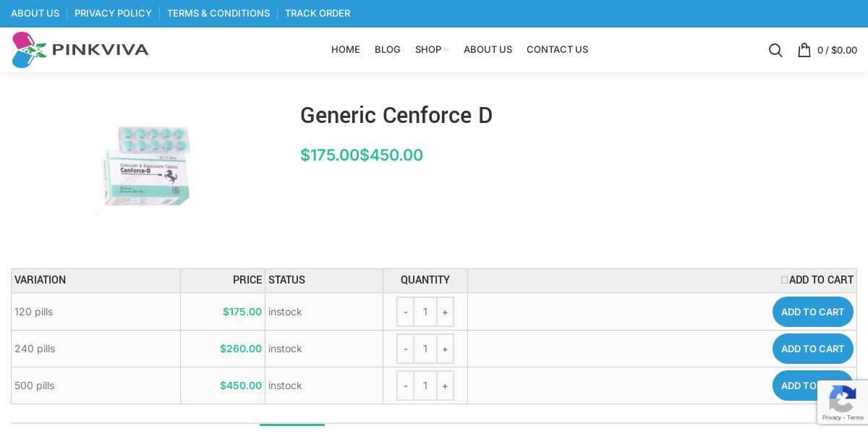Decrease quantity for 120 pills
This screenshot has width=868, height=434.
coord(406,312)
